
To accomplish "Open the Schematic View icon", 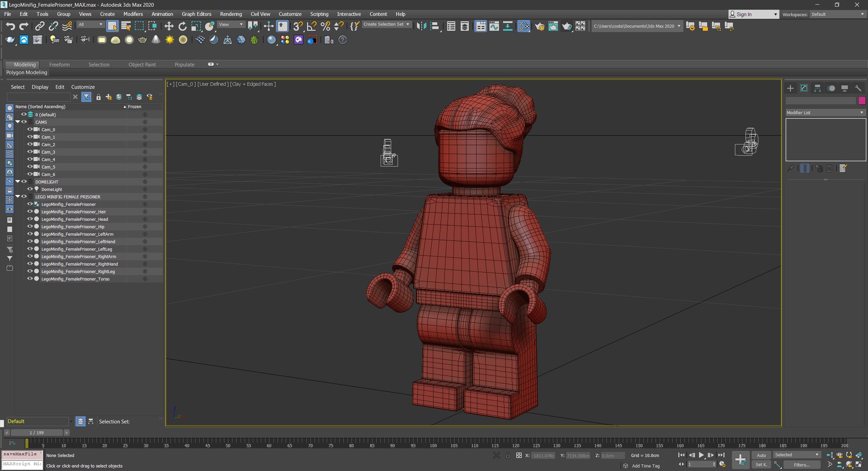I will [508, 26].
